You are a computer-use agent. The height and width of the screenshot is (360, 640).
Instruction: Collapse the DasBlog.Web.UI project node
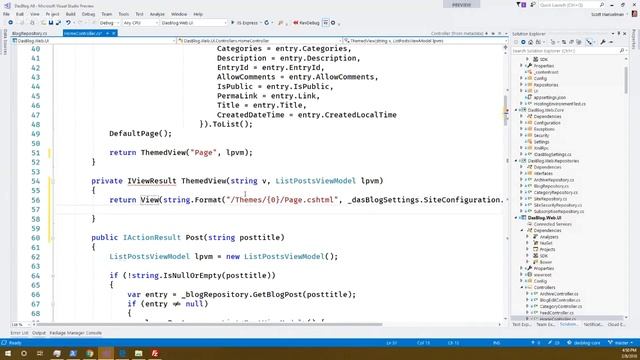[516, 218]
